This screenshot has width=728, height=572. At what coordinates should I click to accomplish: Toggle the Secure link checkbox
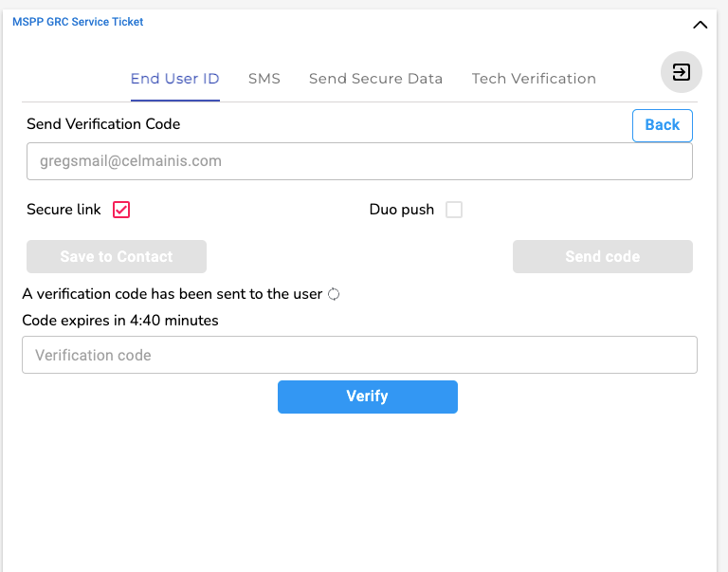[121, 210]
